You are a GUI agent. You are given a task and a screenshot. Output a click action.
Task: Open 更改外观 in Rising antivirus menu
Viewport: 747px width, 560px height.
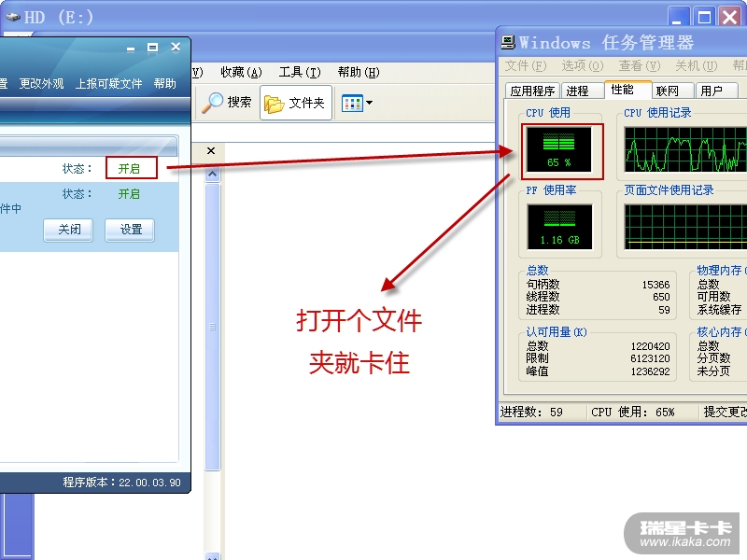click(x=41, y=84)
